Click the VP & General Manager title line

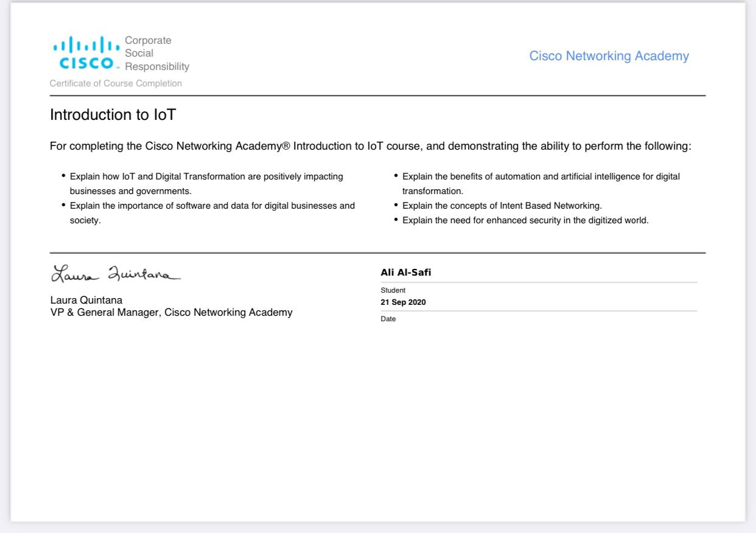point(171,313)
